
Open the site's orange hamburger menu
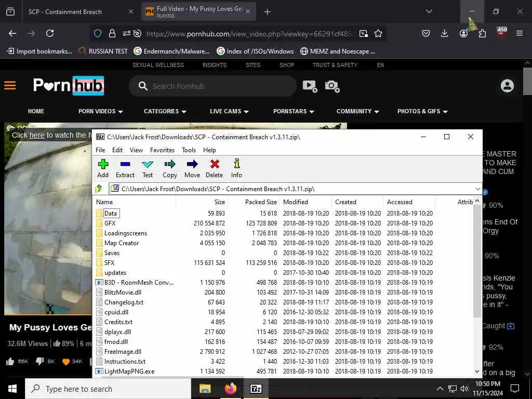[10, 86]
